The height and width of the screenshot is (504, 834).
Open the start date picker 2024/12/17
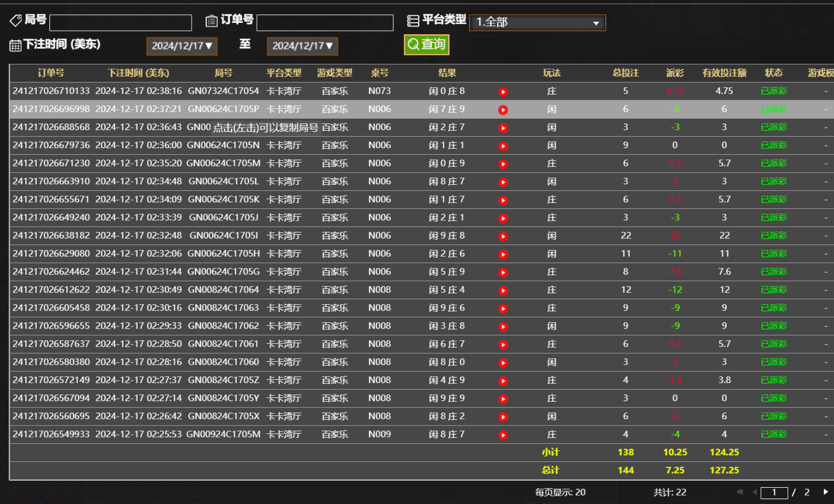click(x=181, y=46)
